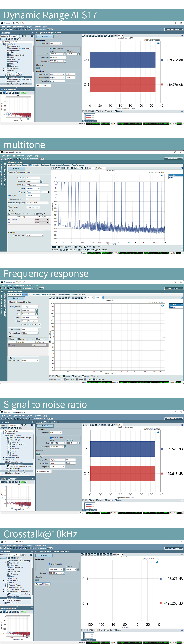Image resolution: width=184 pixels, height=644 pixels.
Task: Tick Save To File checkbox in FFT settings
Action: coord(9,207)
